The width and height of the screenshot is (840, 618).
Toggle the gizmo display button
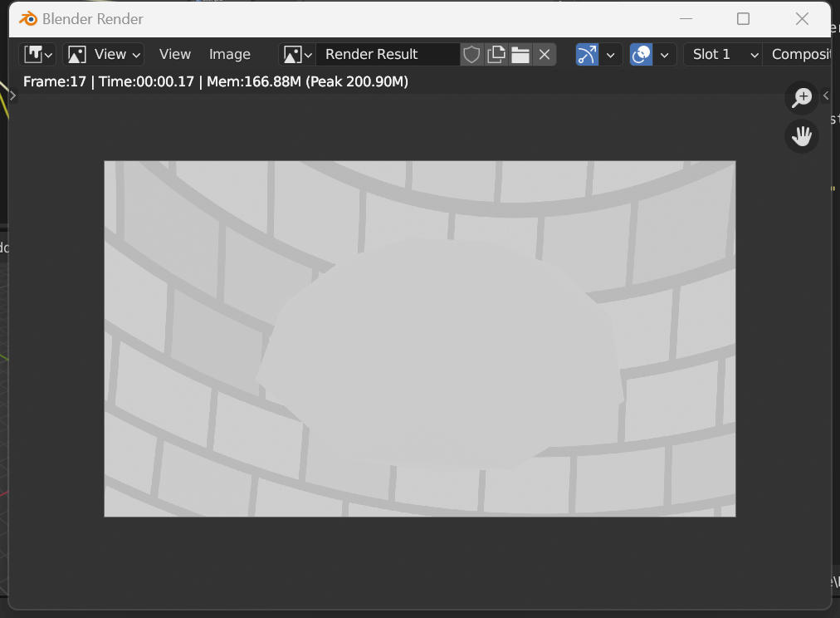[588, 55]
